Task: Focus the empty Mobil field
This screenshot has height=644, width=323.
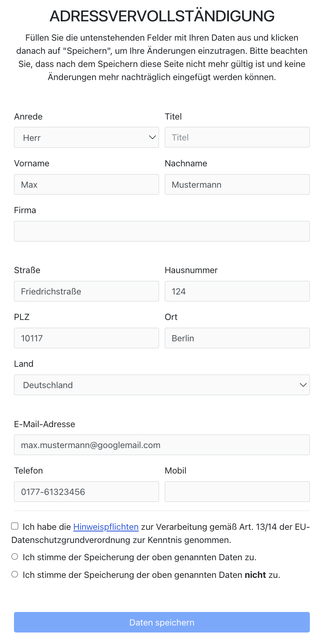Action: pos(237,492)
